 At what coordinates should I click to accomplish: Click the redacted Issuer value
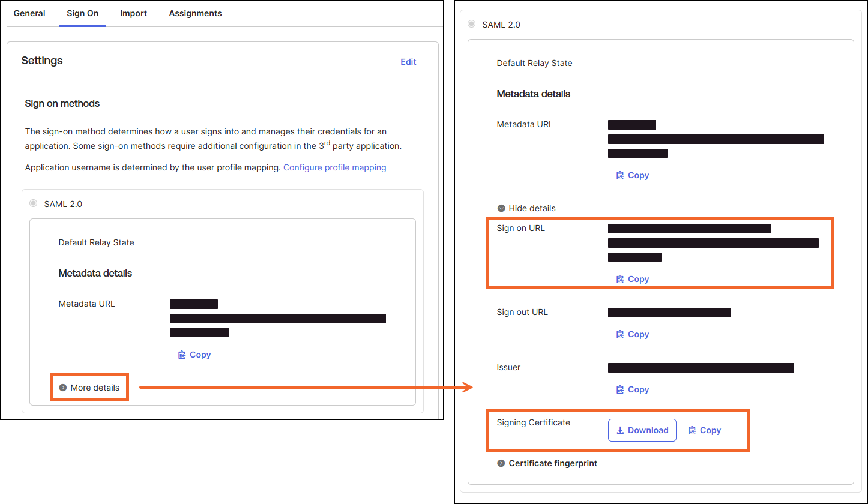pos(701,367)
